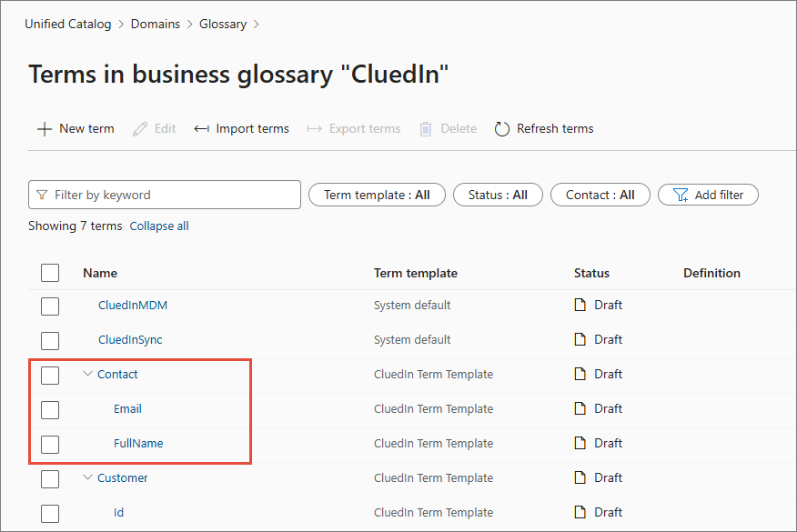
Task: Check the CluedInMDM row checkbox
Action: point(50,306)
